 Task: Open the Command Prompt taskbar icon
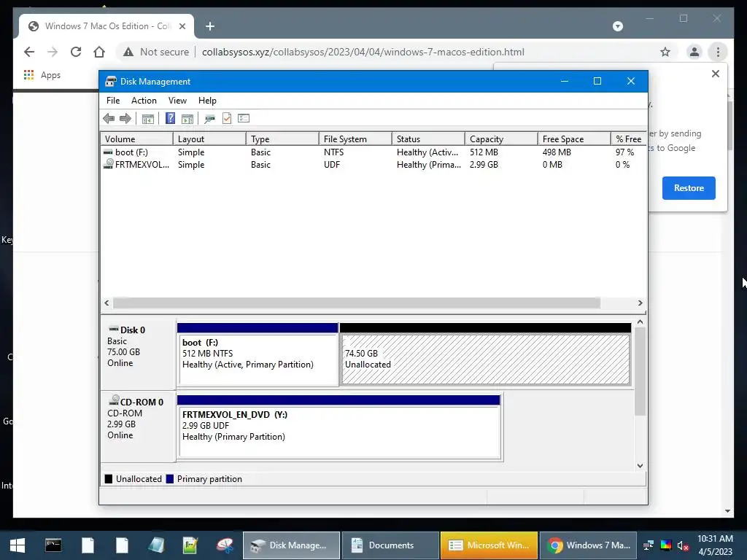coord(53,545)
